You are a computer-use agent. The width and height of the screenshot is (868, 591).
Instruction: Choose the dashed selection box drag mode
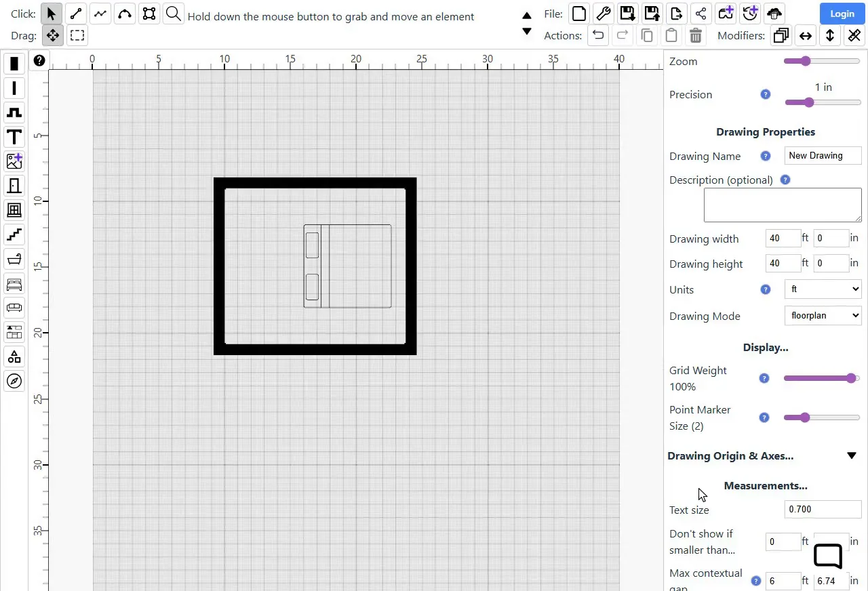pos(77,35)
